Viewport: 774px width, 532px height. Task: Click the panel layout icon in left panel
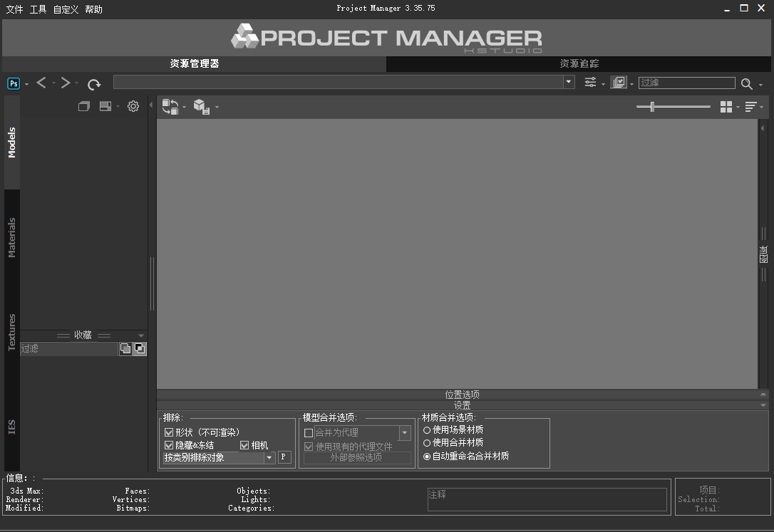point(105,106)
